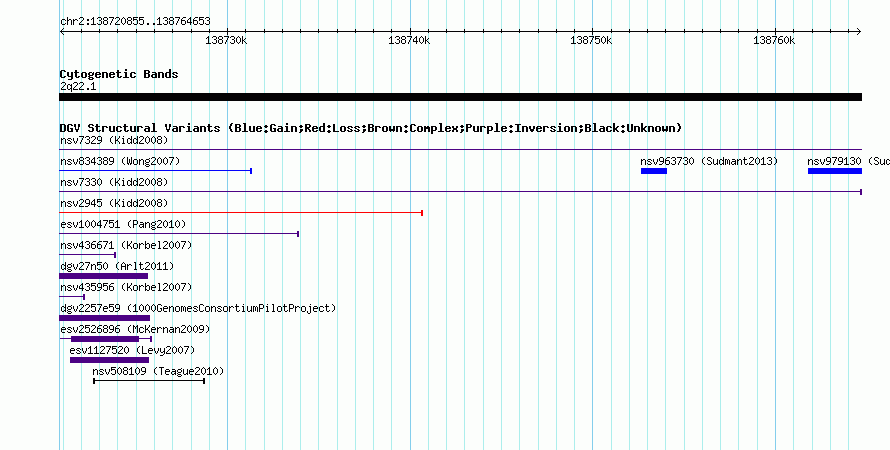Open the esv2526896 (McKernan2009) label
Viewport: 890px width, 450px height.
coord(135,329)
